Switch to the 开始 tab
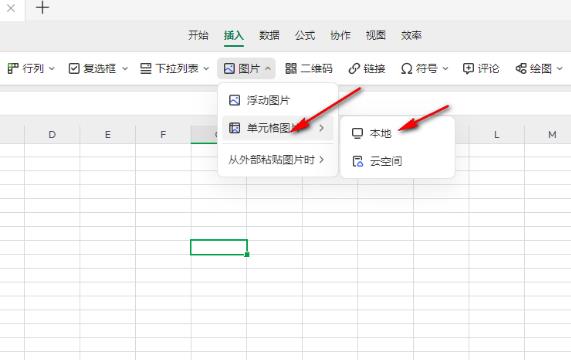 pyautogui.click(x=198, y=35)
